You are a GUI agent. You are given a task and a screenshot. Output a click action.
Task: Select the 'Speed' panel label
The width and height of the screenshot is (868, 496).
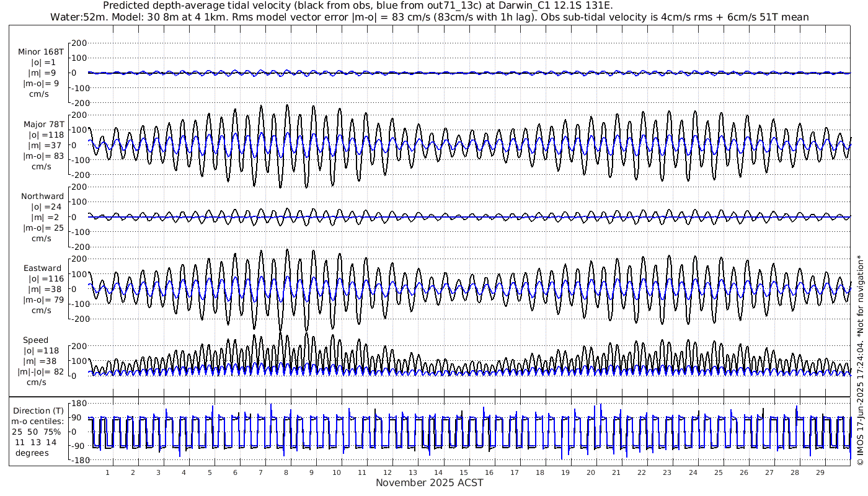36,340
